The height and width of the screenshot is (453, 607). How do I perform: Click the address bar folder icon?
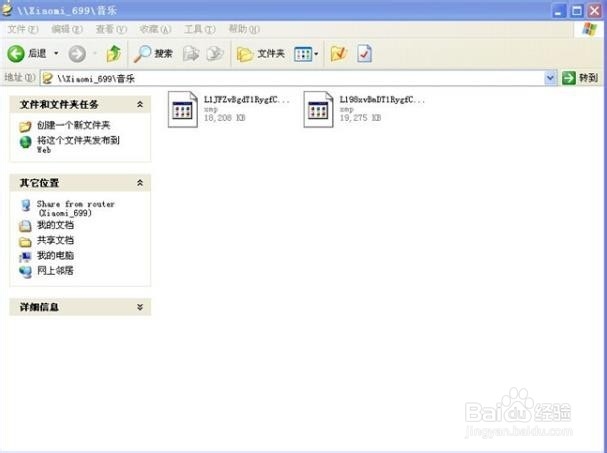tap(48, 79)
